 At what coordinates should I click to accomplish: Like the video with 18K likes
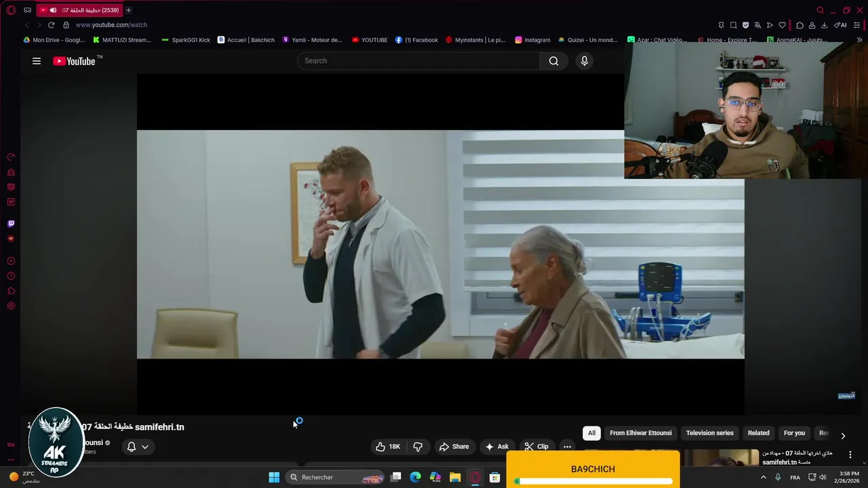(388, 447)
